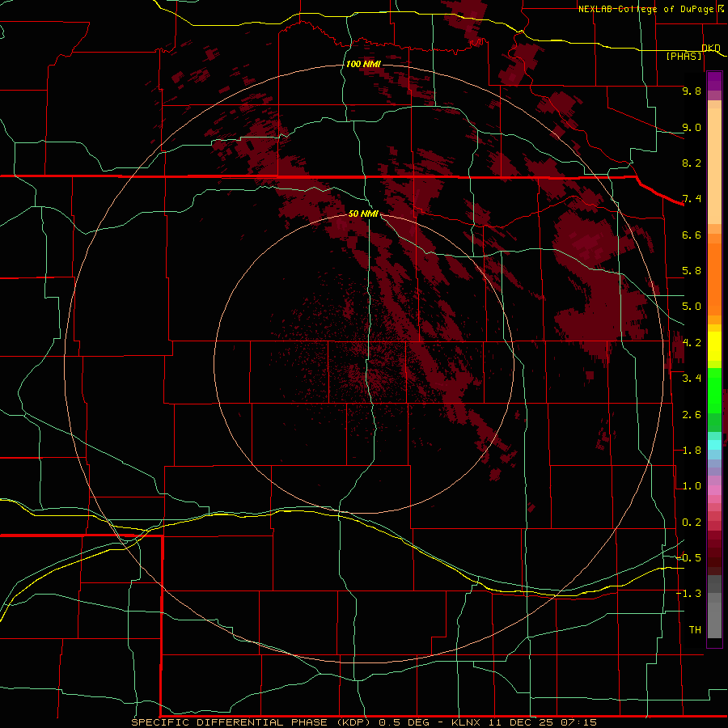Click the -1.3 scale value
This screenshot has height=728, width=728.
[688, 594]
